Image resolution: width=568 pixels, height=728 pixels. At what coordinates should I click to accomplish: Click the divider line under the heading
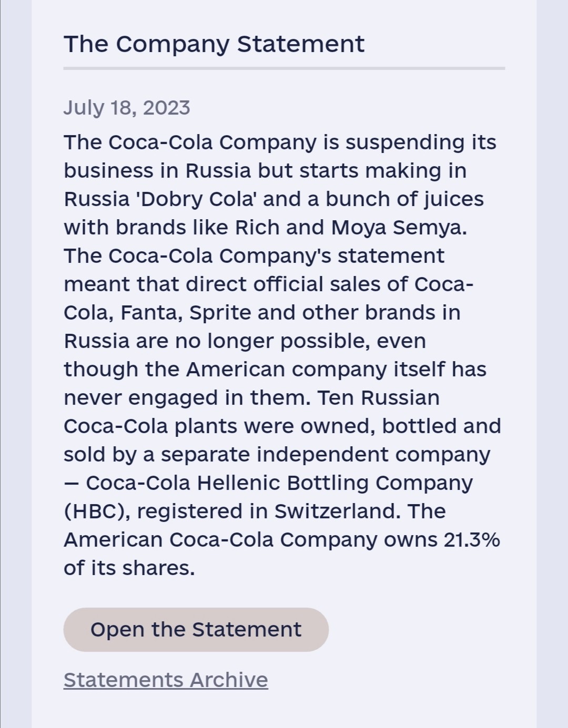(x=284, y=68)
